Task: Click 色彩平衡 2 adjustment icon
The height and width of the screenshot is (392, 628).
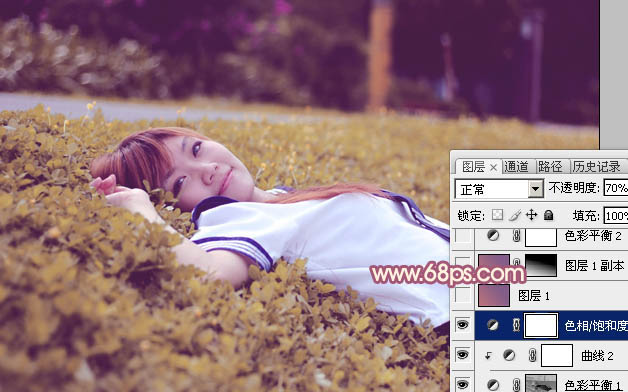Action: [493, 235]
